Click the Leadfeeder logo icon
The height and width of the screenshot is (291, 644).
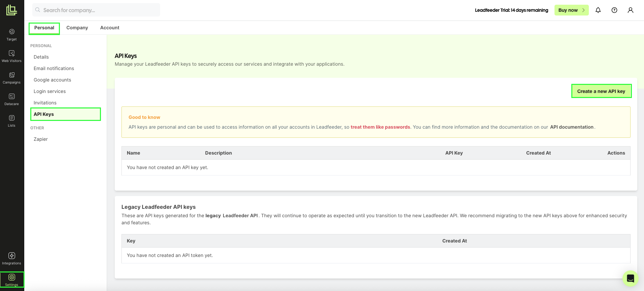[x=12, y=10]
